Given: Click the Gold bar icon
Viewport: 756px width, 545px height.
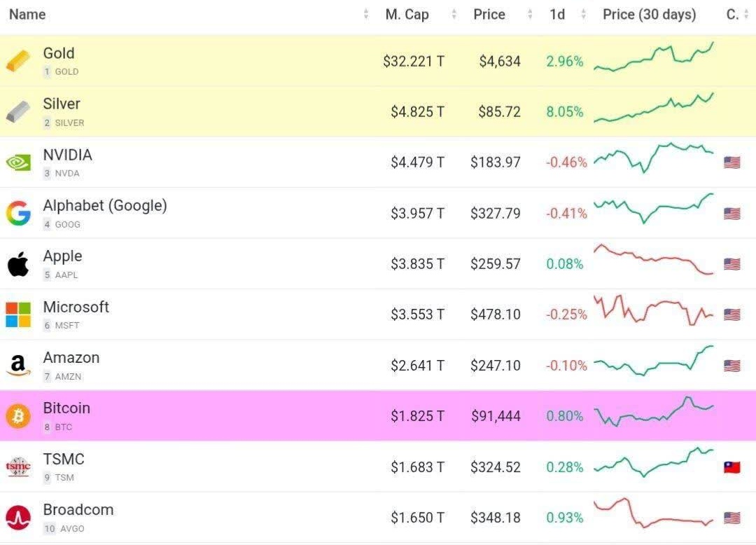Looking at the screenshot, I should click(x=18, y=61).
